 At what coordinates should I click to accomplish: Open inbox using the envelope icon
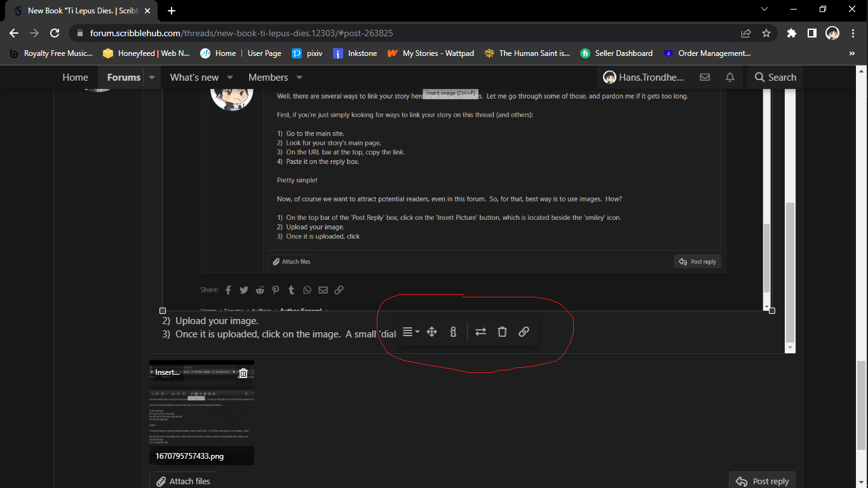click(x=704, y=77)
